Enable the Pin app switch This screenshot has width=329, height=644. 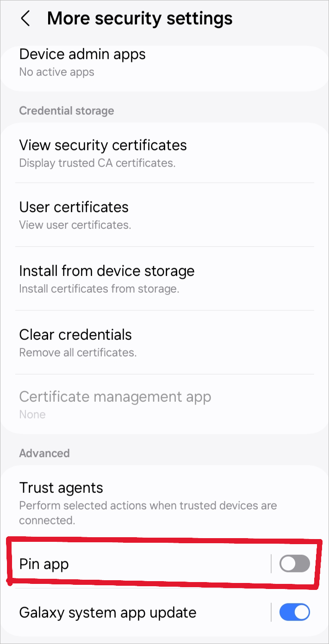pos(295,564)
